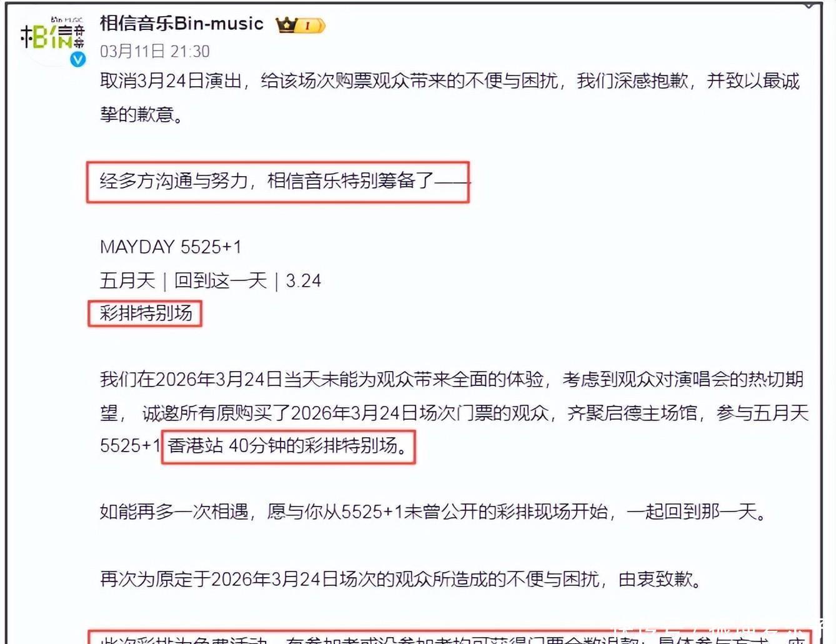Open the post options chevron at top right
The width and height of the screenshot is (836, 644).
coord(809,5)
